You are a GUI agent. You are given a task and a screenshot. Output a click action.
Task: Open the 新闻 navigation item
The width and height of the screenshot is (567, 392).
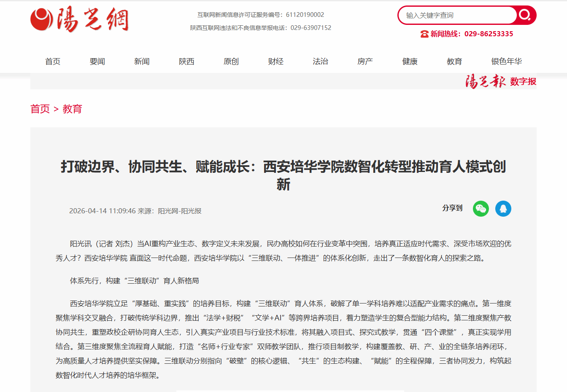pyautogui.click(x=142, y=62)
